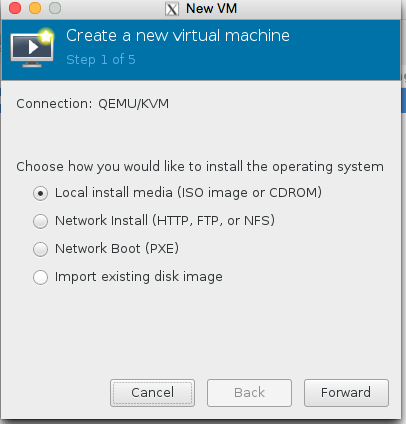Pick the Import existing disk image radio circle
Screen dimensions: 406x424
(40, 277)
